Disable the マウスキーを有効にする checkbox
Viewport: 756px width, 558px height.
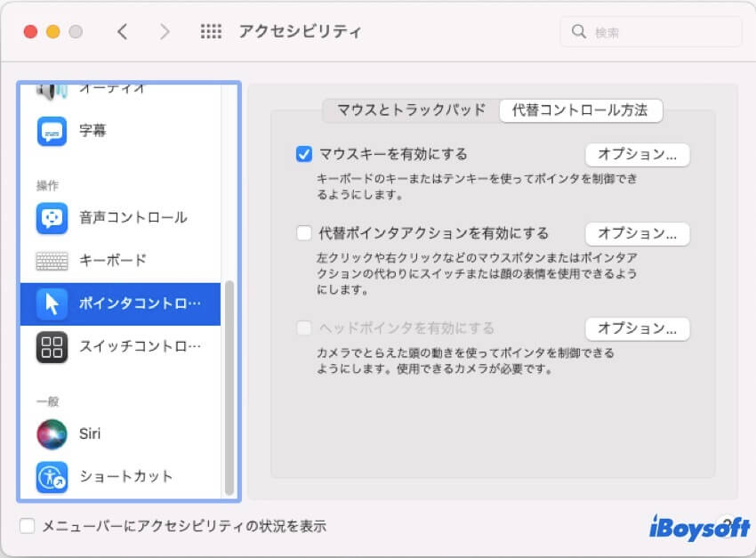pos(304,154)
